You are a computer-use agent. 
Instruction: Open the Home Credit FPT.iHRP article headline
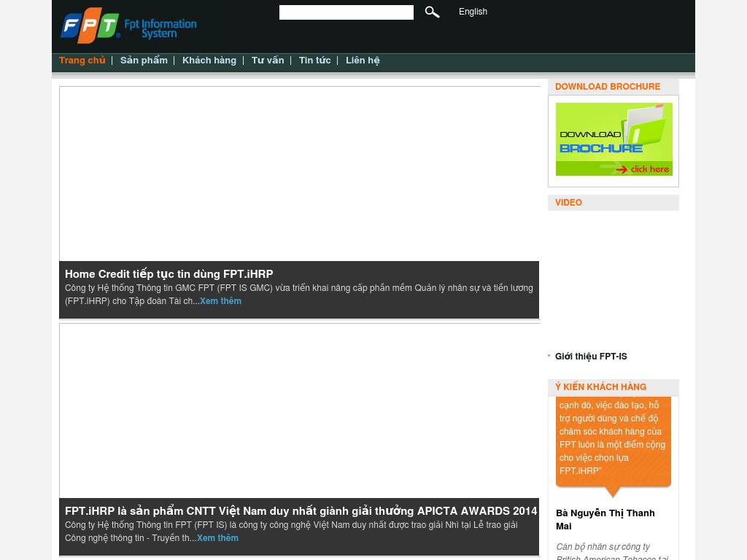[169, 274]
